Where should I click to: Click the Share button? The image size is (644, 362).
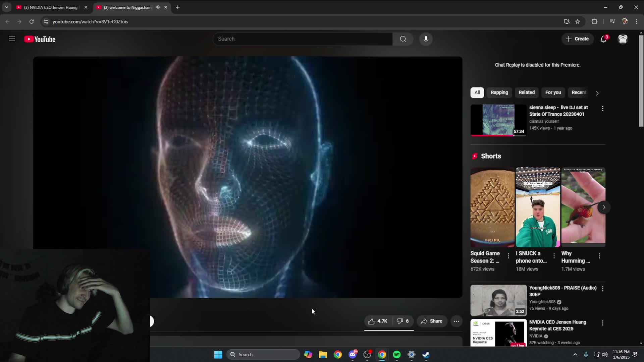click(432, 321)
